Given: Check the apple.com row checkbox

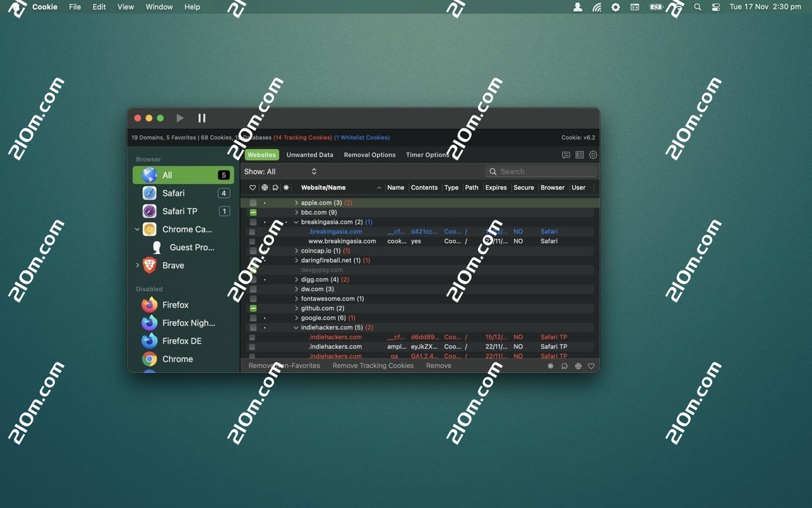Looking at the screenshot, I should coord(253,203).
